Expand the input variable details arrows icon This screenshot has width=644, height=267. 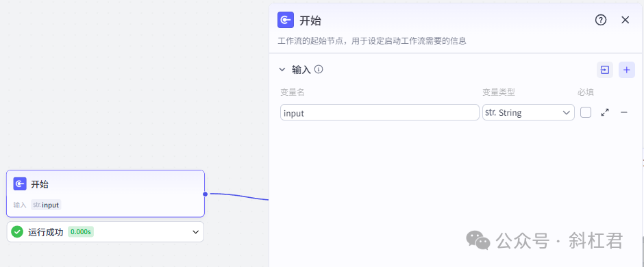tap(604, 112)
